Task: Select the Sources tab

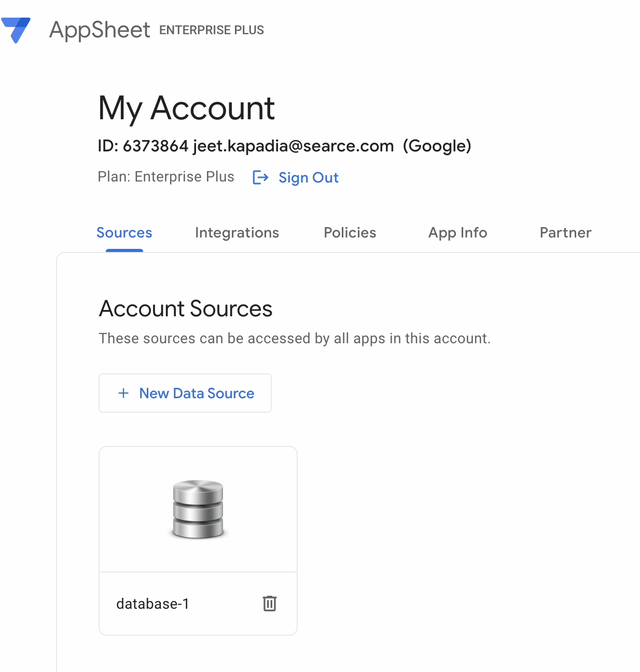Action: coord(124,233)
